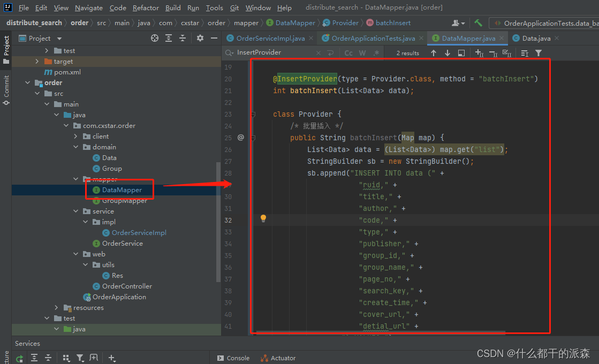Open the user account icon dropdown
The height and width of the screenshot is (364, 599).
point(458,23)
